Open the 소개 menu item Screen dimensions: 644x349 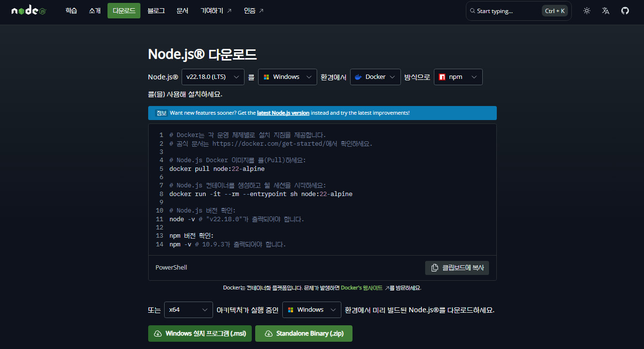[x=94, y=11]
